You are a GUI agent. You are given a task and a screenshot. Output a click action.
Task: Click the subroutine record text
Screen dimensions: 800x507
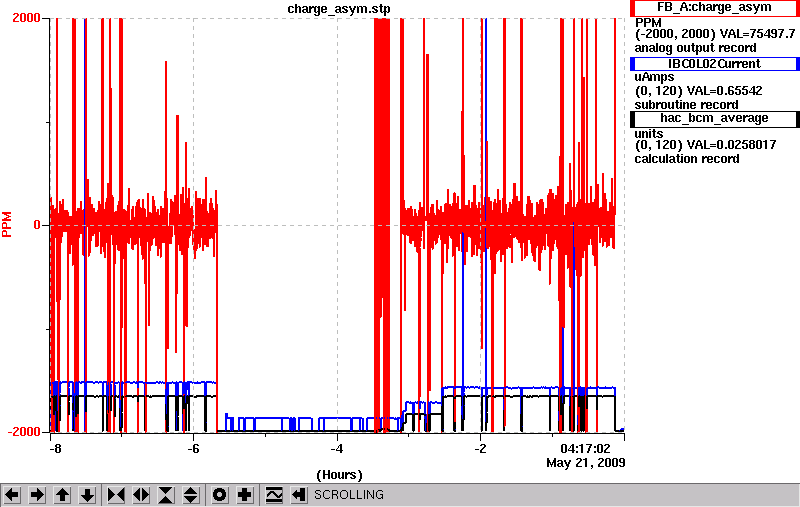coord(686,105)
